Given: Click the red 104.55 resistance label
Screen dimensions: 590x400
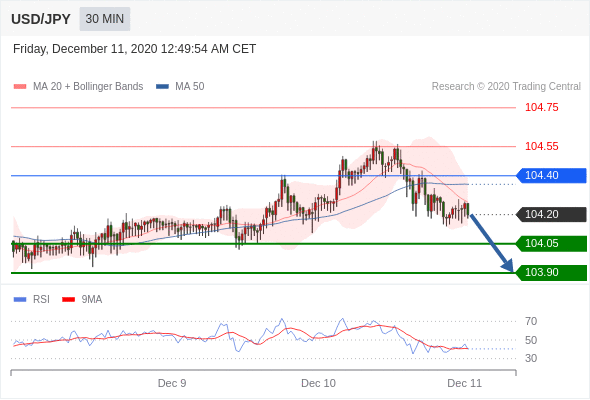Looking at the screenshot, I should click(x=541, y=146).
